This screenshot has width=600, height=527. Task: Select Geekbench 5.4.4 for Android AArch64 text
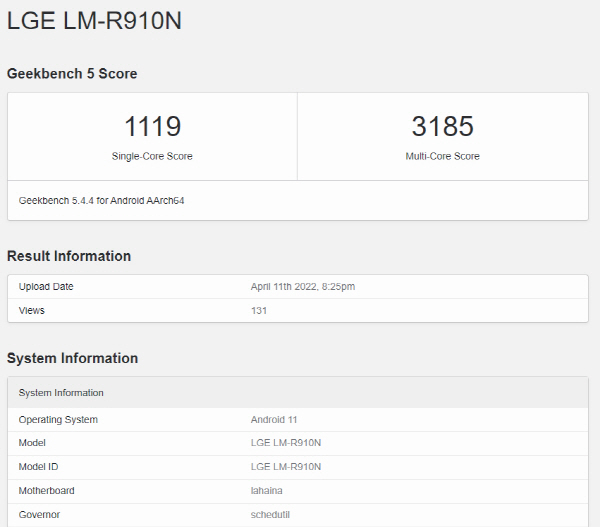[101, 201]
